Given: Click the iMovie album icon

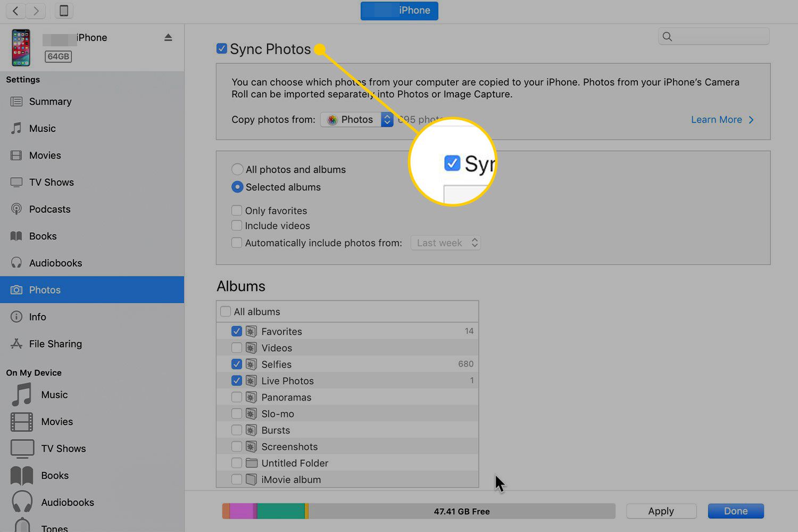Looking at the screenshot, I should tap(252, 480).
